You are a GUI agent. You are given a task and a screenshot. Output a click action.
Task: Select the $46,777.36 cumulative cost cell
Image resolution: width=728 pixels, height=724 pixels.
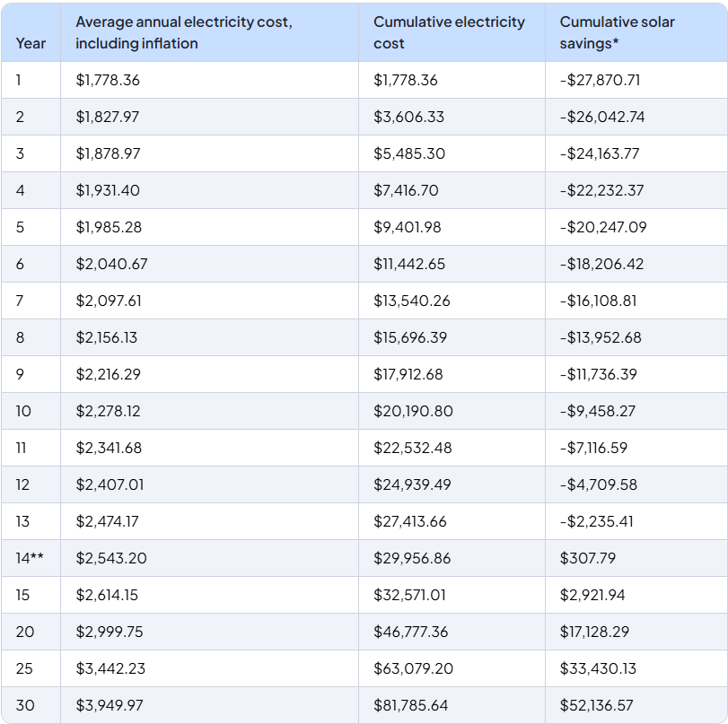pos(410,632)
